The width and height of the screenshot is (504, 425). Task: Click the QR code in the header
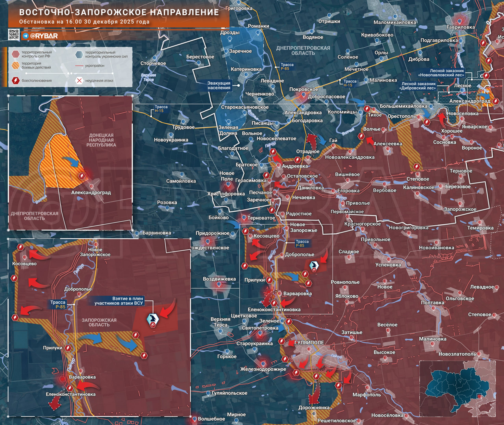[x=14, y=34]
